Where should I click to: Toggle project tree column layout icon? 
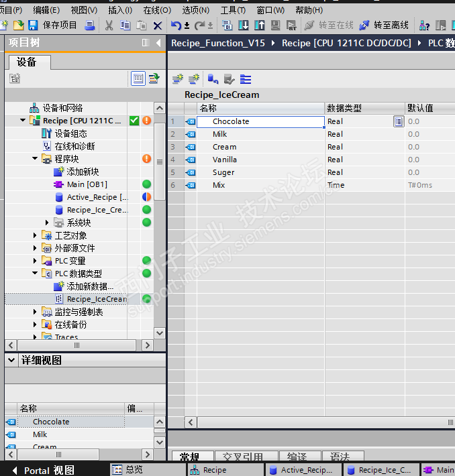pos(146,43)
